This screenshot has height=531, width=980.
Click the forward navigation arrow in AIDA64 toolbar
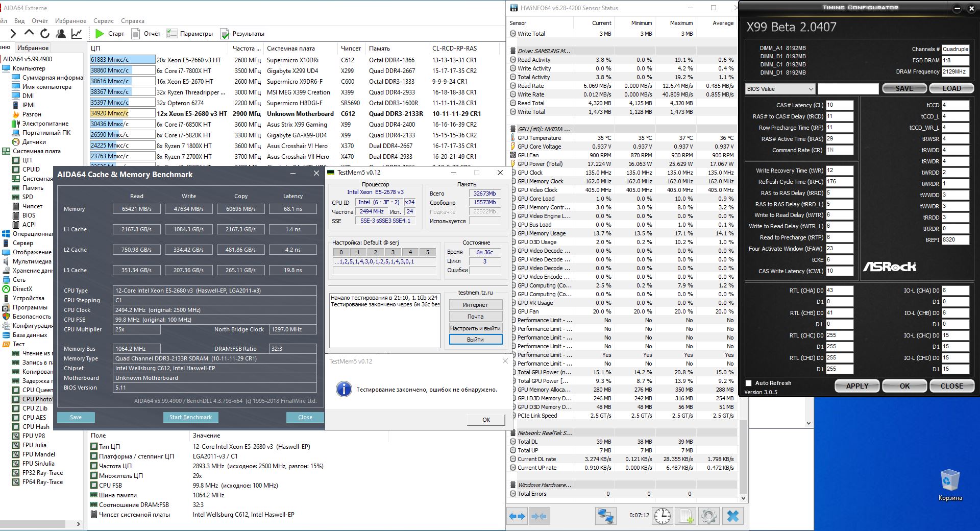click(13, 34)
